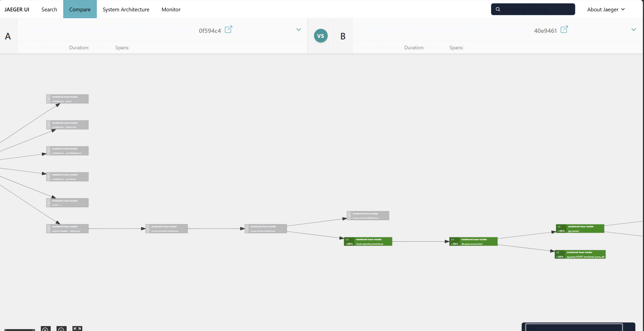Click the search magnifier icon in lookup box
This screenshot has width=644, height=331.
[x=498, y=9]
